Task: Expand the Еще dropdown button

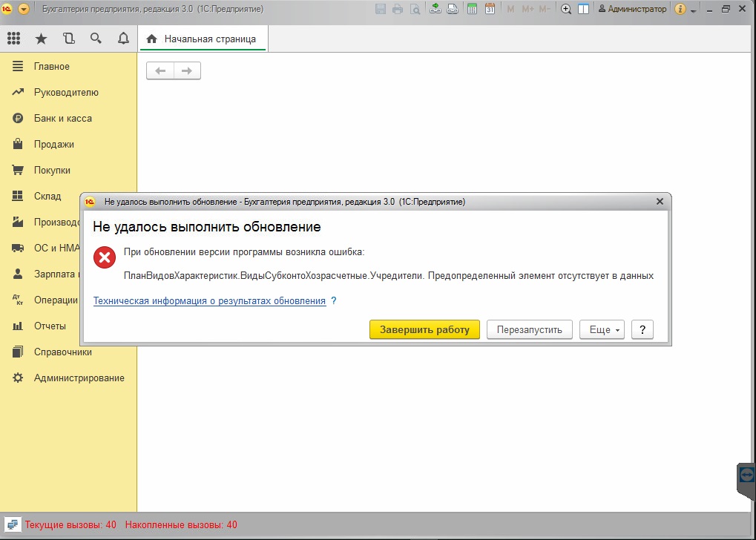Action: click(602, 330)
